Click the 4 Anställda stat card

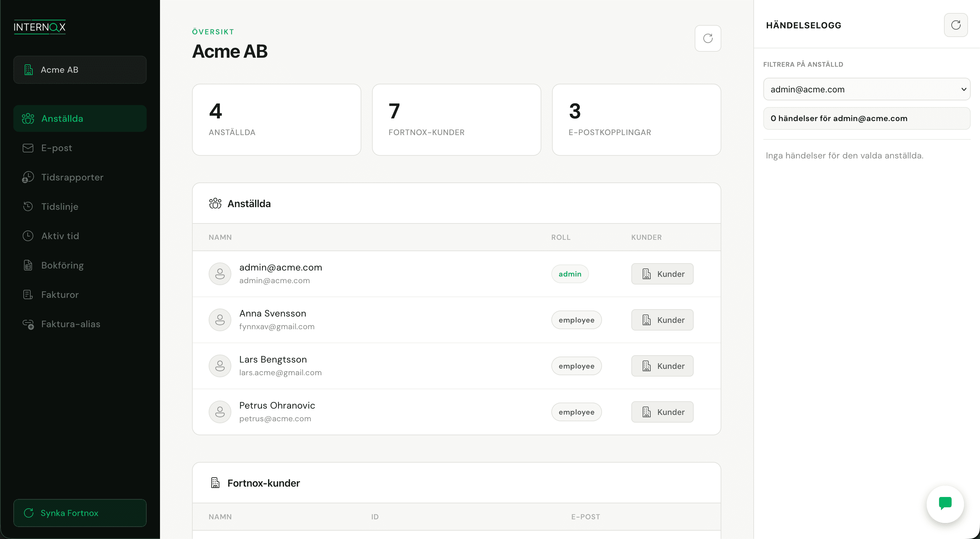click(277, 119)
